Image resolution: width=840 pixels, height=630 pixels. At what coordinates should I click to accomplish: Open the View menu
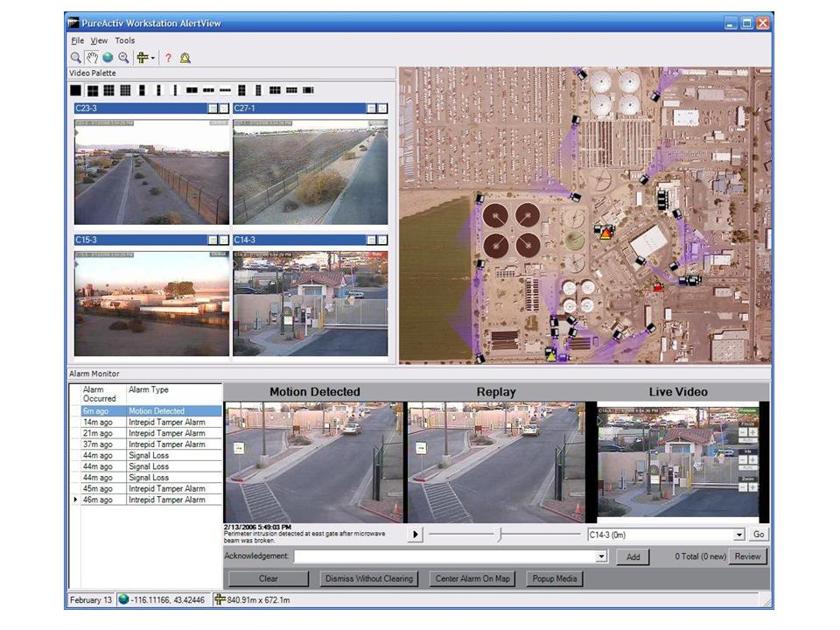tap(98, 40)
